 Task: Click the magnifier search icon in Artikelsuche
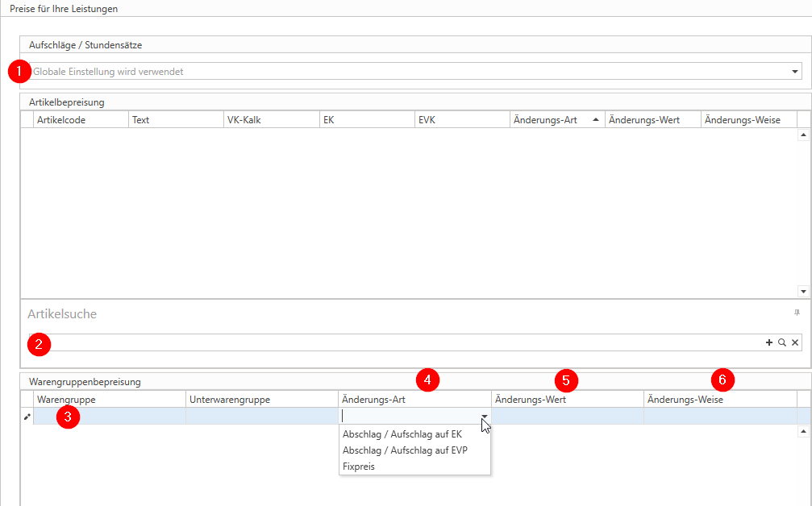pyautogui.click(x=782, y=342)
